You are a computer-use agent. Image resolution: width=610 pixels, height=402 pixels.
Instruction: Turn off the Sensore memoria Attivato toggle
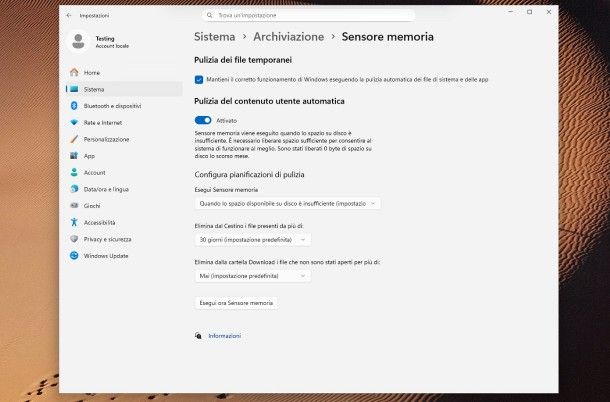(x=203, y=120)
